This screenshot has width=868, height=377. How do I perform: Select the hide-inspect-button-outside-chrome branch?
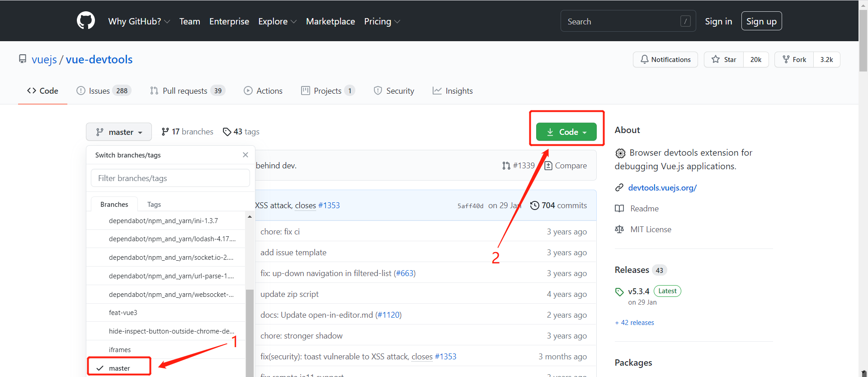point(166,331)
